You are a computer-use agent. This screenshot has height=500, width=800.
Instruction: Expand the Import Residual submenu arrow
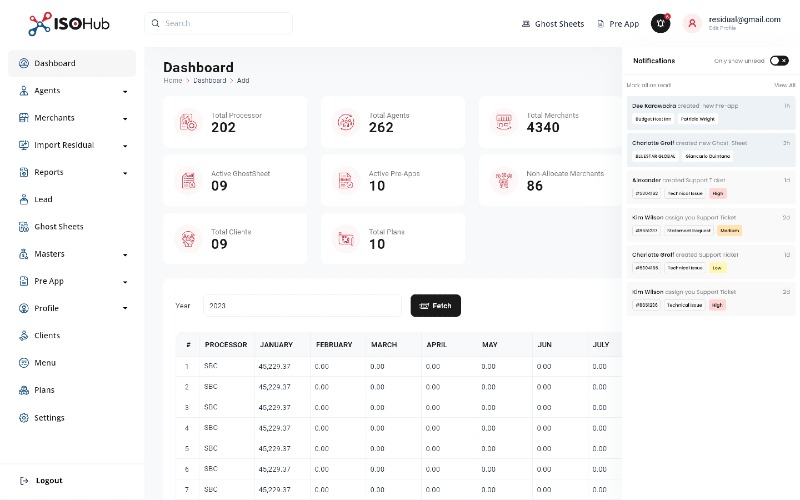[125, 146]
